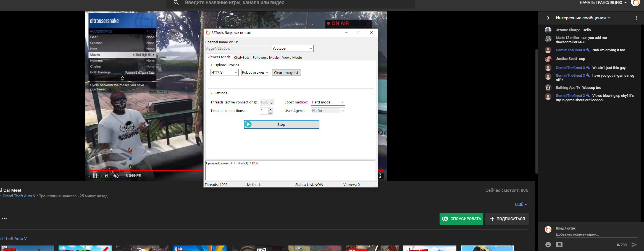Collapse the live chat panel
This screenshot has height=251, width=644.
[548, 18]
